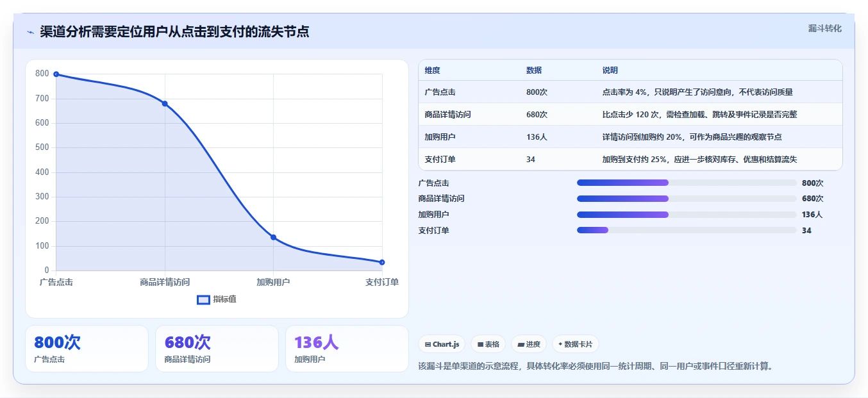Click the 34 cell in table

click(x=531, y=159)
